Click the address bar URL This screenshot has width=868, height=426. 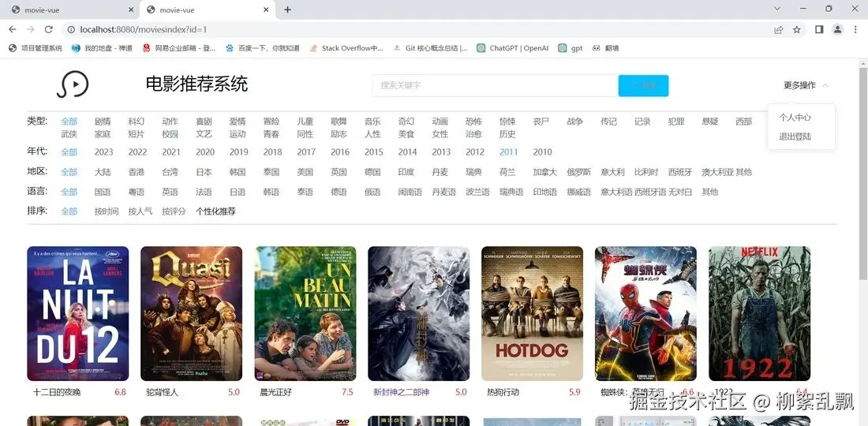coord(144,29)
